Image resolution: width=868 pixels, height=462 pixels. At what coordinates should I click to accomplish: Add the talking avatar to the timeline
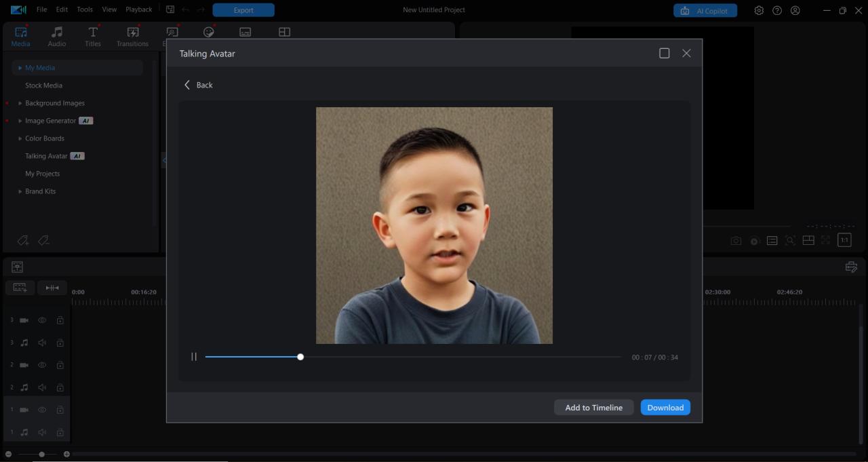[x=593, y=407]
